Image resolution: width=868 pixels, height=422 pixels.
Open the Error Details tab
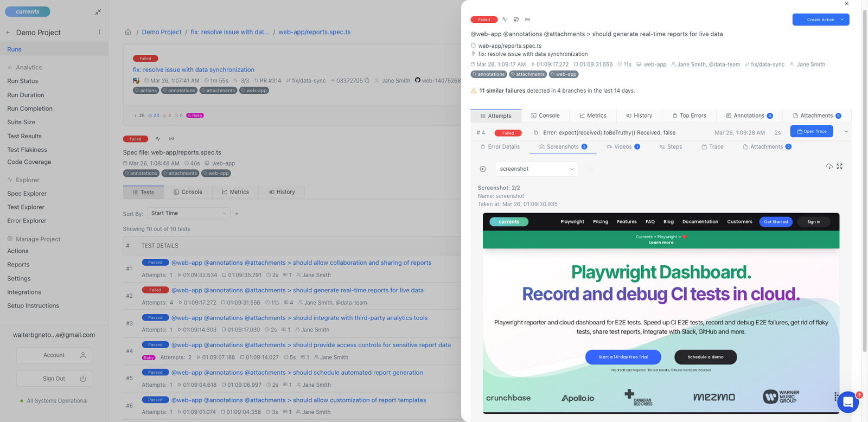(x=500, y=147)
